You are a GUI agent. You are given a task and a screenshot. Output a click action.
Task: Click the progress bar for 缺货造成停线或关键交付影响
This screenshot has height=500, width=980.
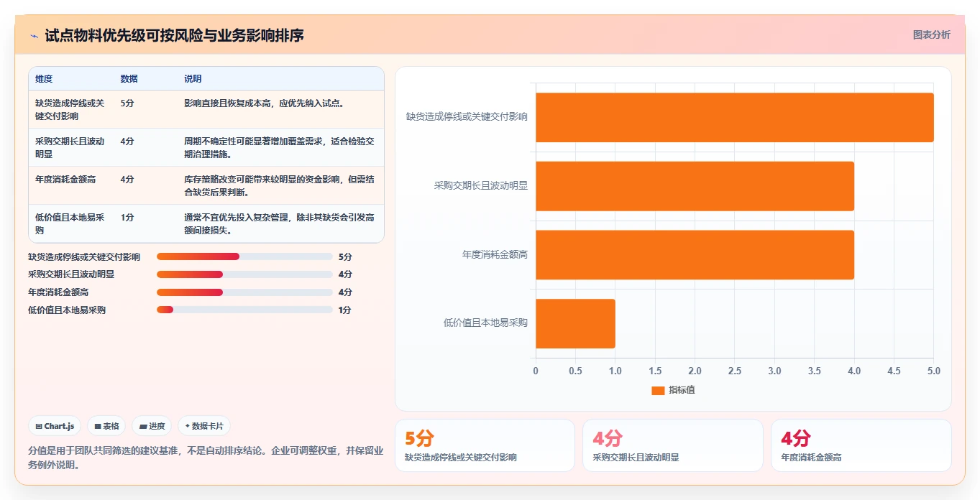point(244,256)
